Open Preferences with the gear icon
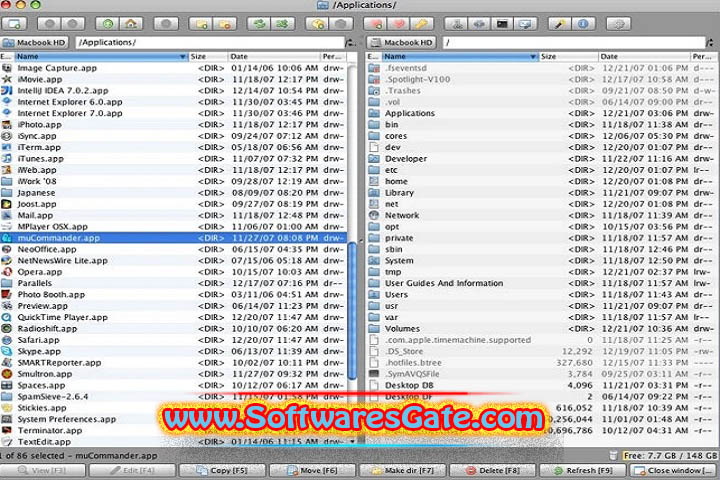The image size is (720, 480). pos(619,24)
